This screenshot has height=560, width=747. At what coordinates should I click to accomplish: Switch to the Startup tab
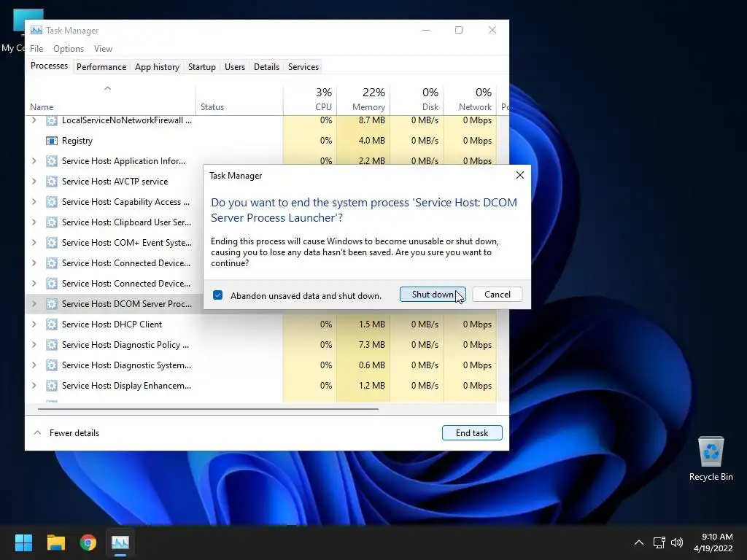tap(201, 67)
